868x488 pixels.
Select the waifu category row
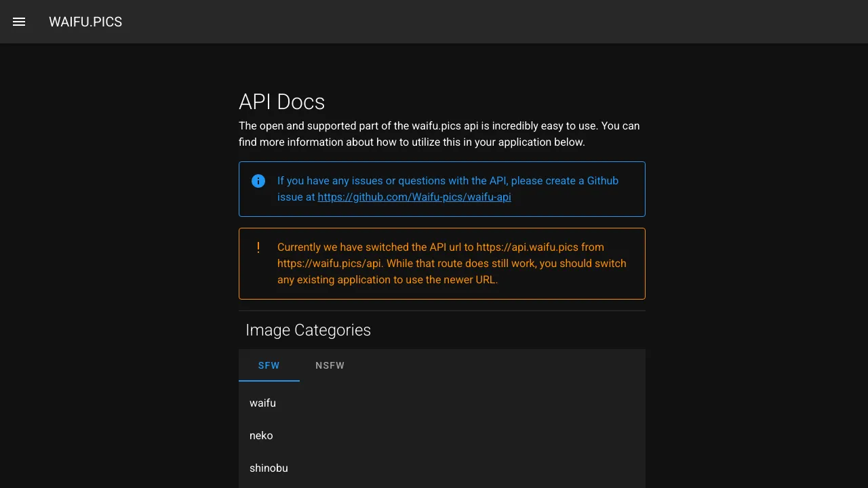click(x=442, y=403)
